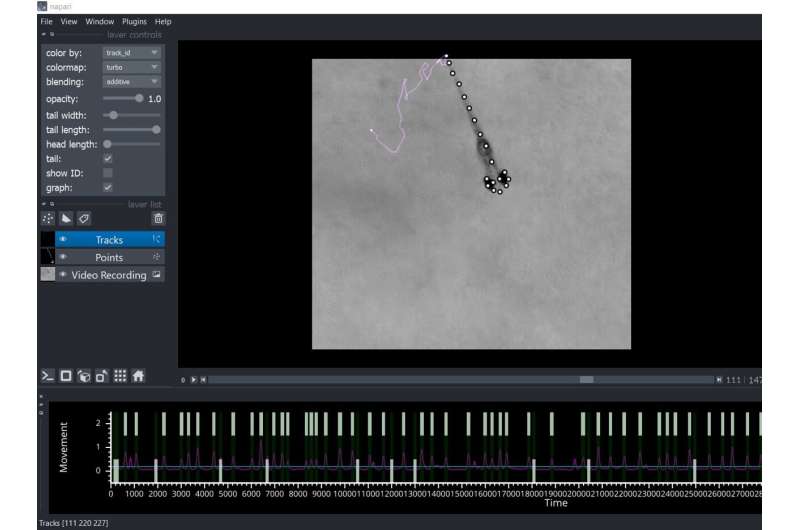Enable the show ID checkbox
This screenshot has width=800, height=530.
108,173
